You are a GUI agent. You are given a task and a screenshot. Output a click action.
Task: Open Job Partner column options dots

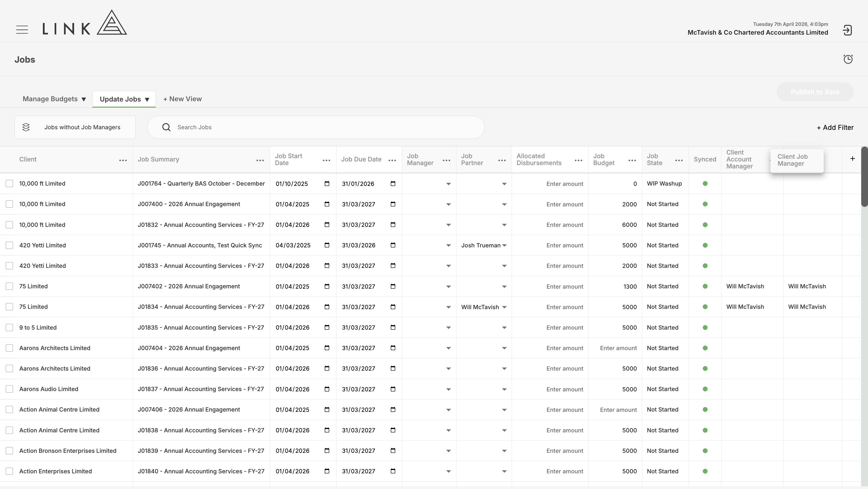[x=502, y=160]
